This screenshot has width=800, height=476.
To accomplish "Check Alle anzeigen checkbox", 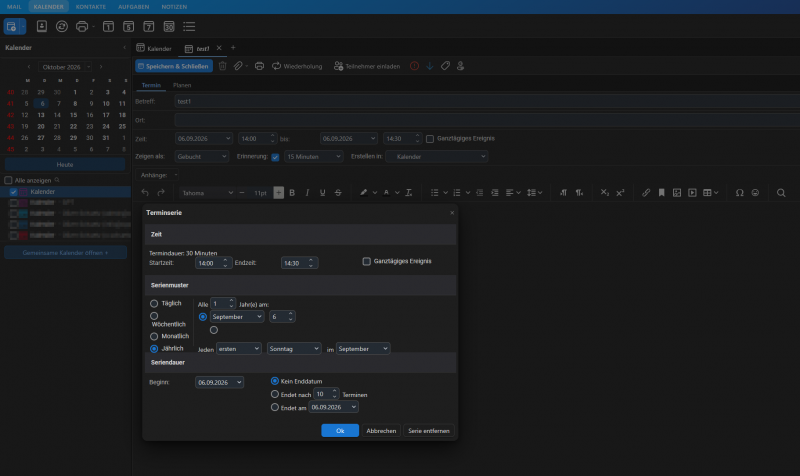I will [8, 180].
